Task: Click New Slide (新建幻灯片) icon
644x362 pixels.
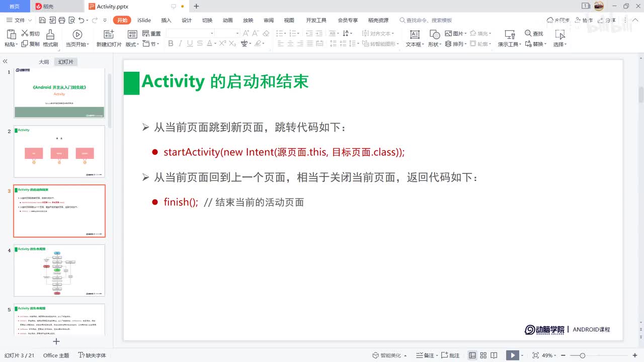Action: point(109,34)
